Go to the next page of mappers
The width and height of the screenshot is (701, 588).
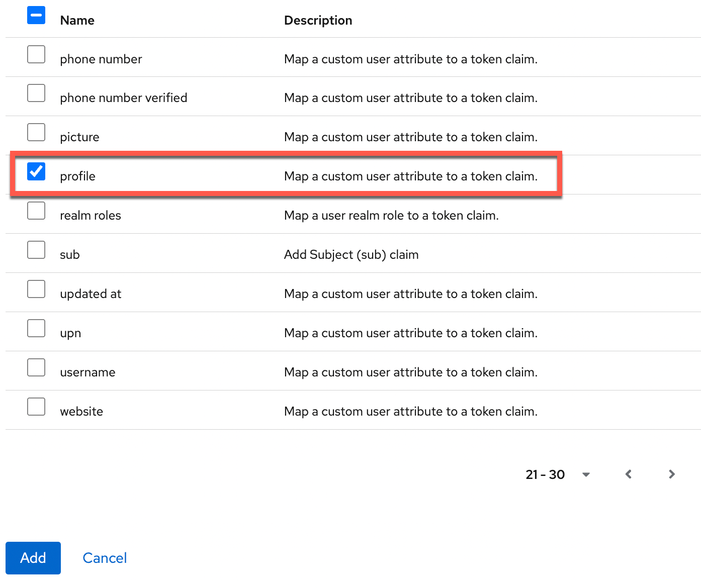(672, 474)
